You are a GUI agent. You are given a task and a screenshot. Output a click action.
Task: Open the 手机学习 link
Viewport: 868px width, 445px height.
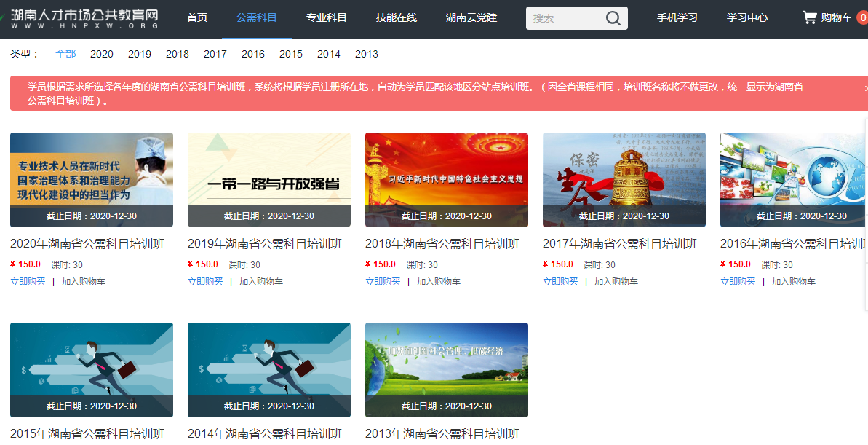click(x=677, y=18)
